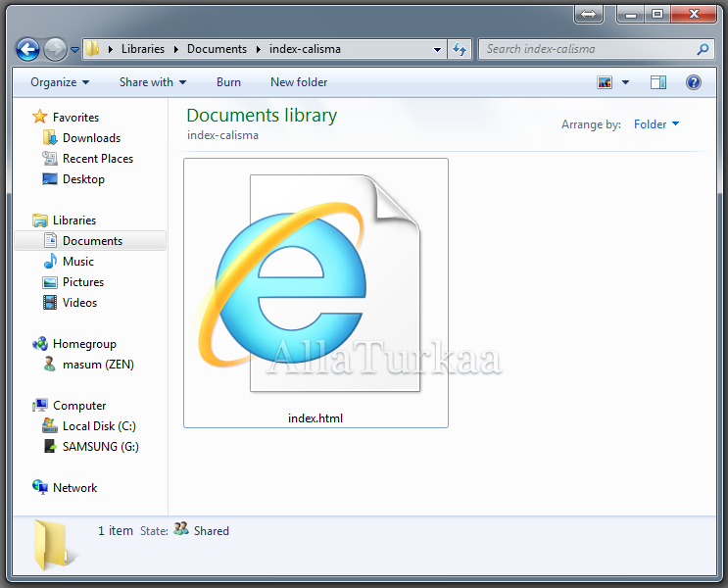Click the Search index-calisma field
728x588 pixels.
[x=586, y=49]
